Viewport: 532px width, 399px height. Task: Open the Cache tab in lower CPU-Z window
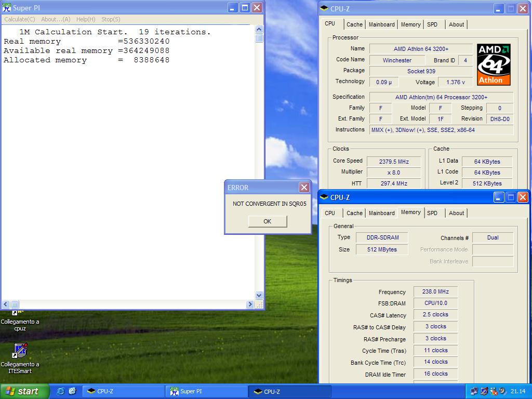click(354, 213)
